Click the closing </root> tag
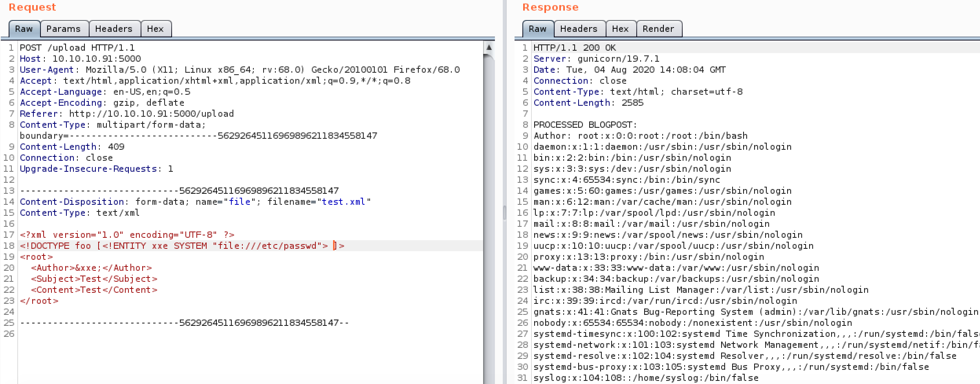Image resolution: width=980 pixels, height=384 pixels. click(39, 301)
